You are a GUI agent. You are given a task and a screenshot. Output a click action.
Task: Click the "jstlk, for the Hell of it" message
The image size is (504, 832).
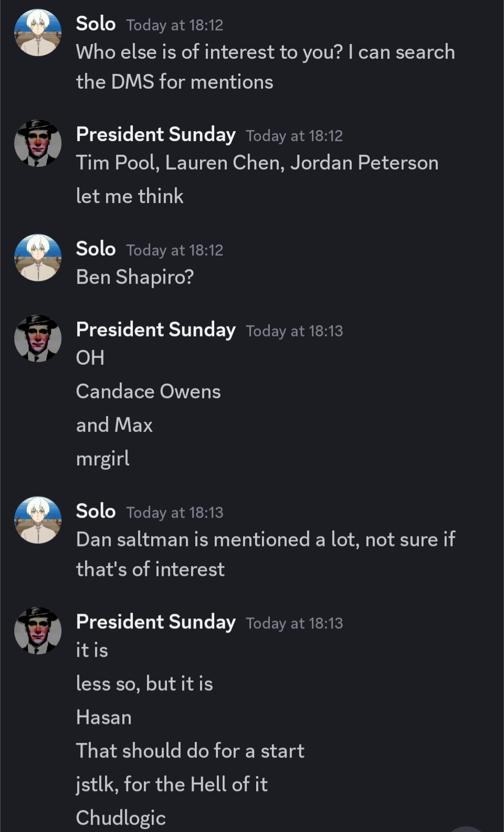coord(172,784)
